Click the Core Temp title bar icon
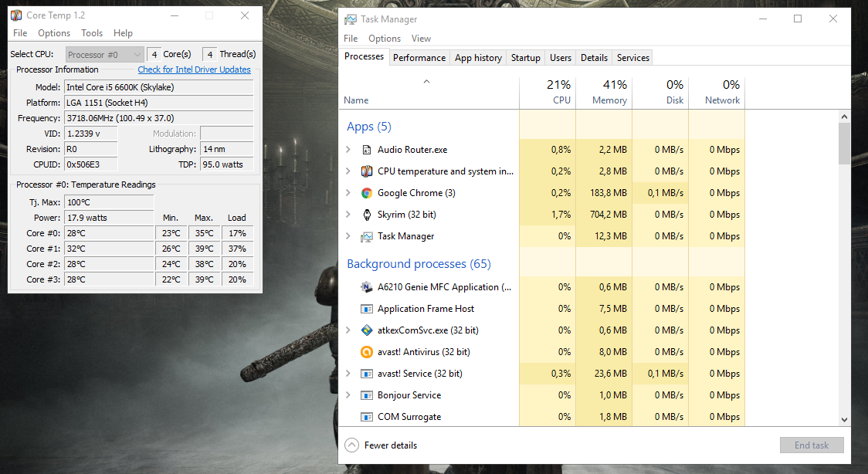This screenshot has height=474, width=868. [17, 15]
